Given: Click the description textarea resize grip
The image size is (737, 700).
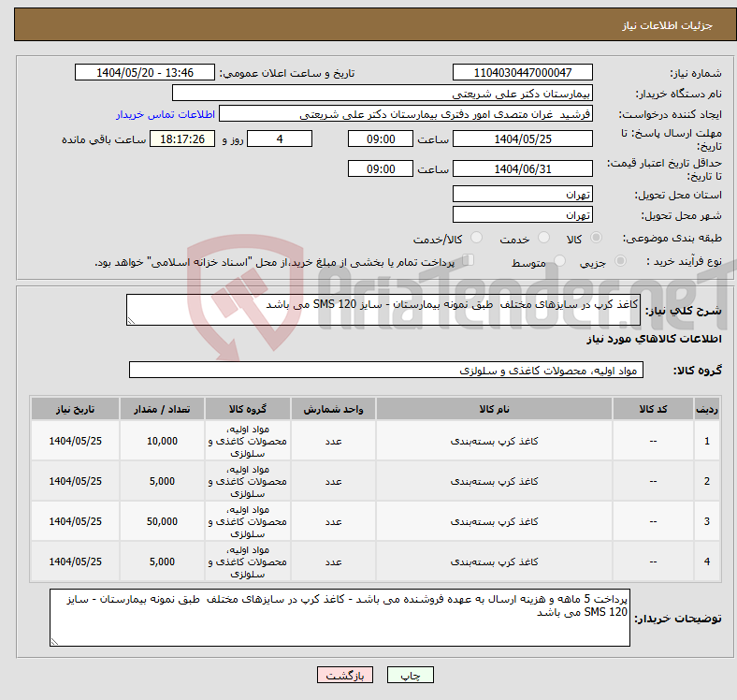Looking at the screenshot, I should tap(131, 320).
